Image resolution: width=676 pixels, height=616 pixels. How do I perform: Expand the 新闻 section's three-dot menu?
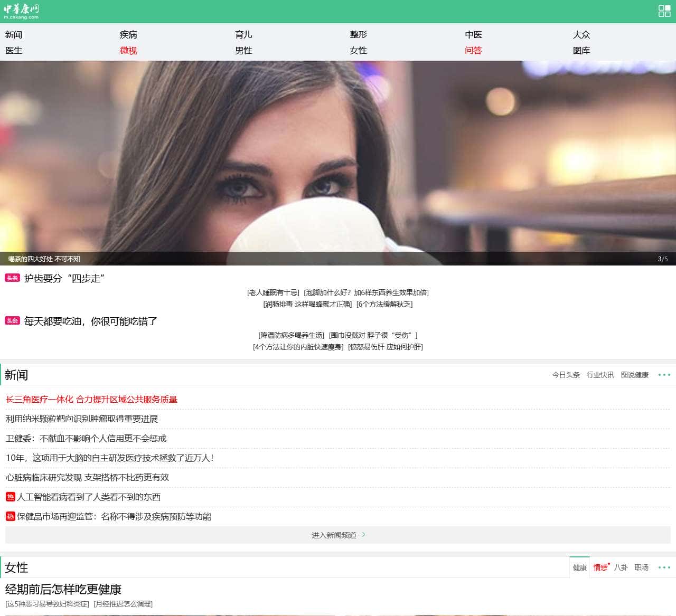[664, 375]
